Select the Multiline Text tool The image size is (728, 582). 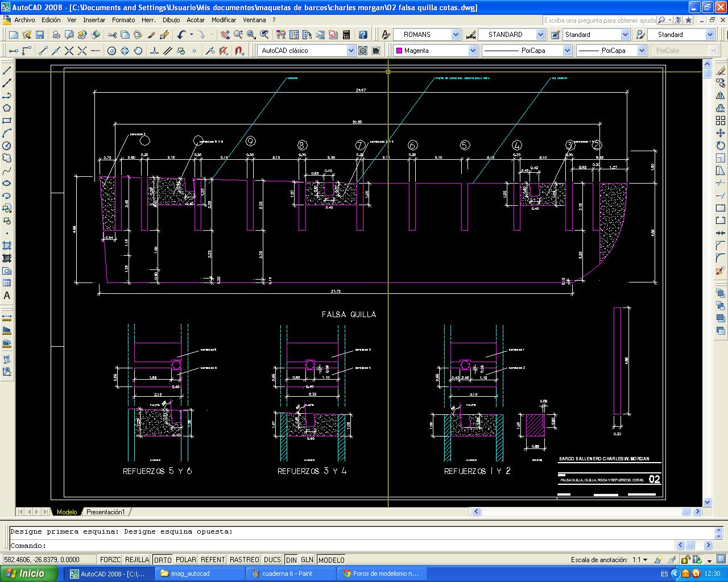pyautogui.click(x=7, y=296)
